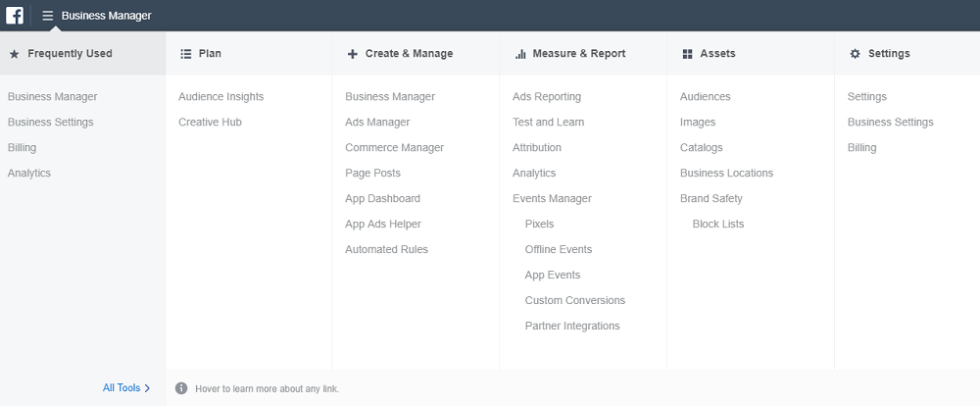Image resolution: width=980 pixels, height=406 pixels.
Task: Open Events Manager
Action: tap(552, 198)
